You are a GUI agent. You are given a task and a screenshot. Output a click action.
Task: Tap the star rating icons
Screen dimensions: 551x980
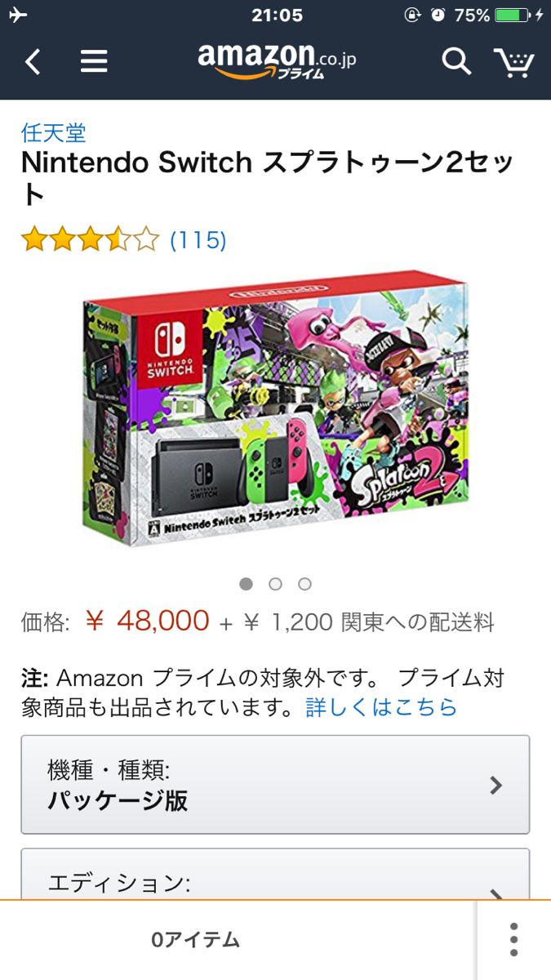(x=90, y=240)
